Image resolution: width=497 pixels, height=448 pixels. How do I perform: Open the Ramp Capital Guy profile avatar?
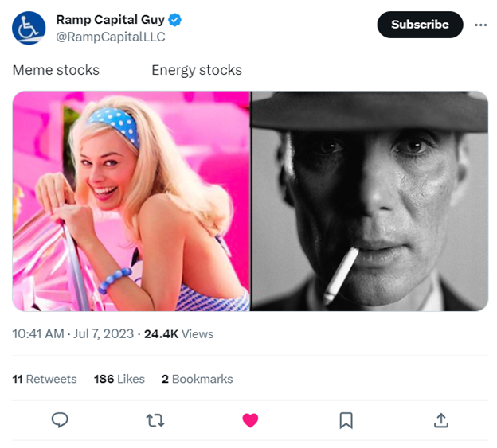(x=29, y=28)
